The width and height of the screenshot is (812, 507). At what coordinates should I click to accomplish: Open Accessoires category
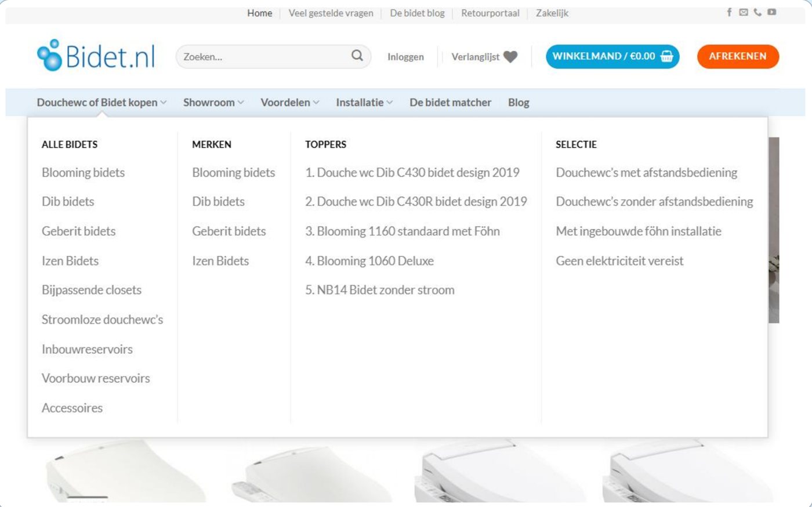click(72, 408)
